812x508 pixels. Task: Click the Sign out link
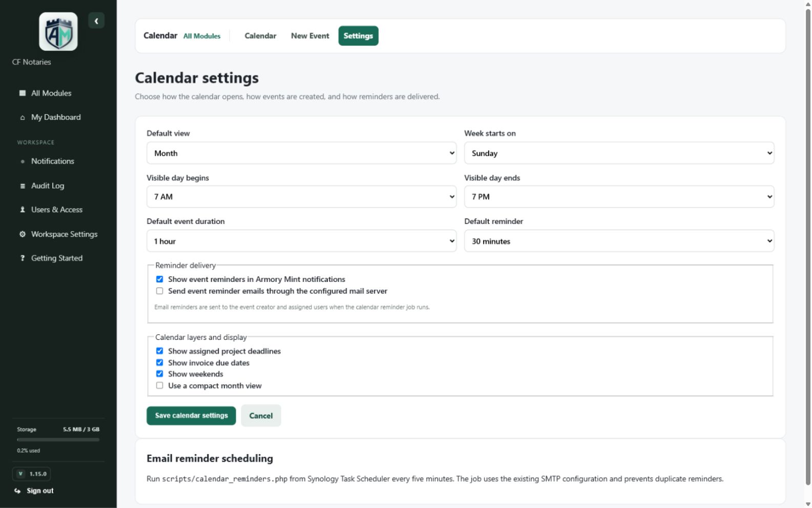40,491
